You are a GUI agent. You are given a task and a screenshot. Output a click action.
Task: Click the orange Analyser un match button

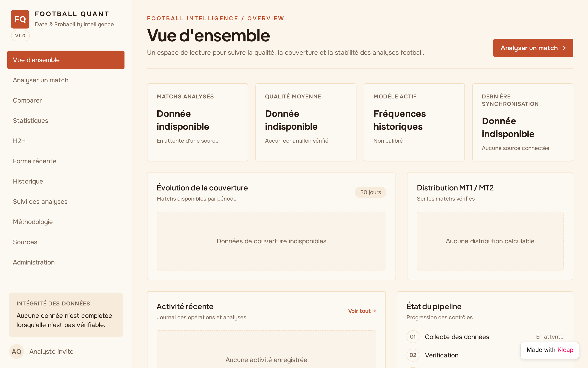coord(533,48)
